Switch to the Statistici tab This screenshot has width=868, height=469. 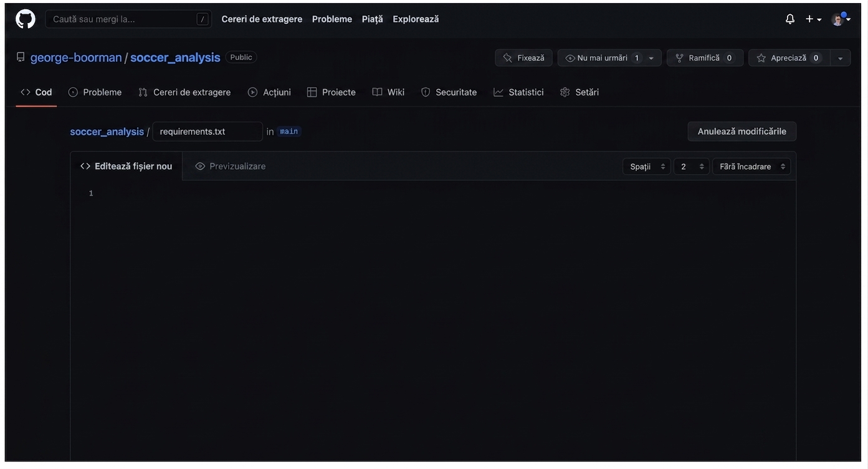pyautogui.click(x=518, y=92)
